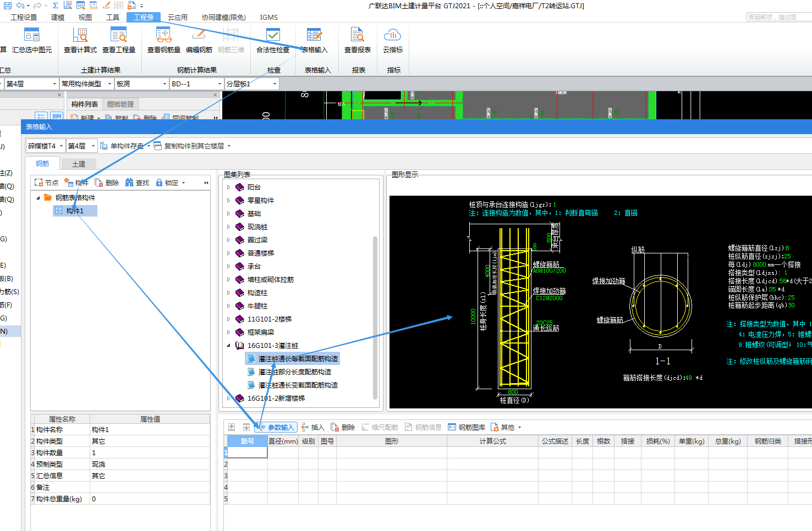
Task: Click 构件 add component button
Action: 76,182
